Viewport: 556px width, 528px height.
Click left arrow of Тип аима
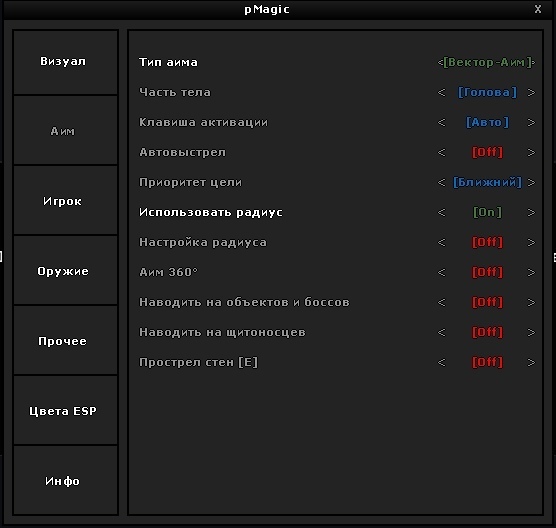(x=440, y=63)
